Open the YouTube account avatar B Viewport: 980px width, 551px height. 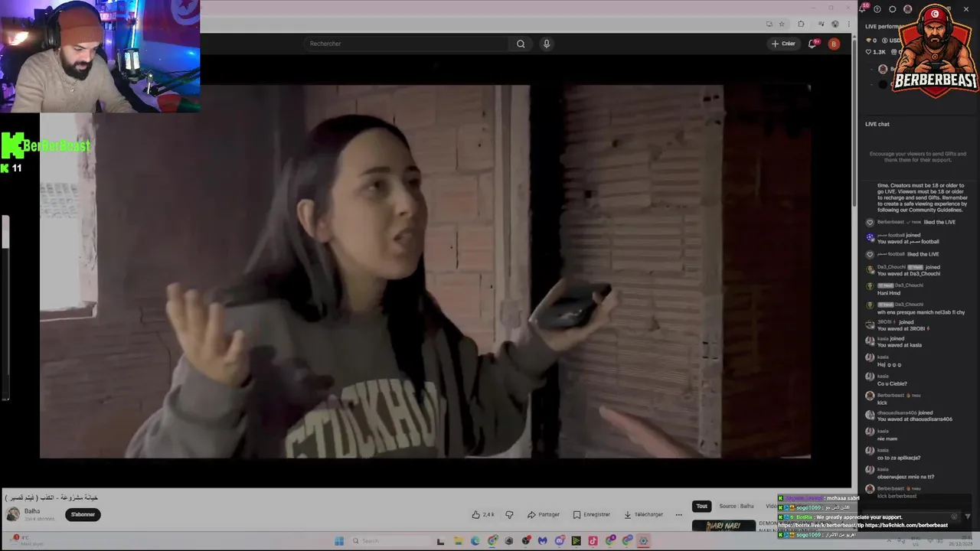(834, 44)
